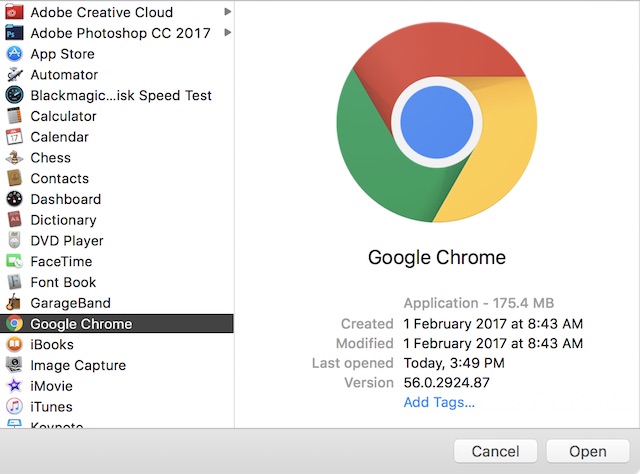This screenshot has width=640, height=474.
Task: Click the App Store icon in the list
Action: point(14,54)
